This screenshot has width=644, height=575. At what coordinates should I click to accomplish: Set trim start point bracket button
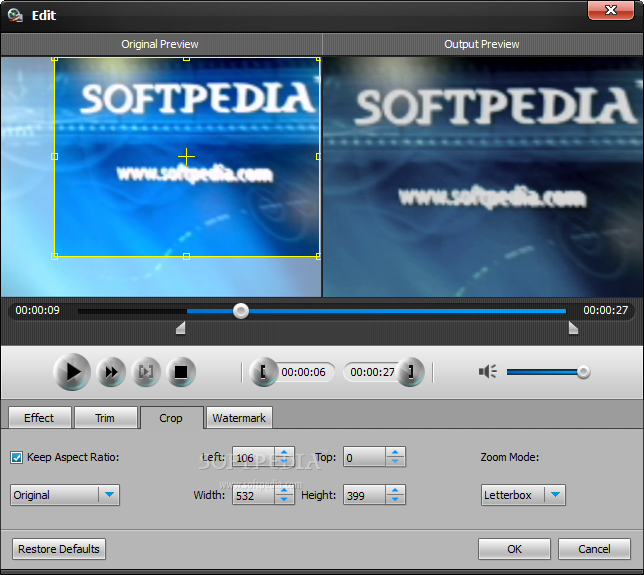pyautogui.click(x=263, y=372)
